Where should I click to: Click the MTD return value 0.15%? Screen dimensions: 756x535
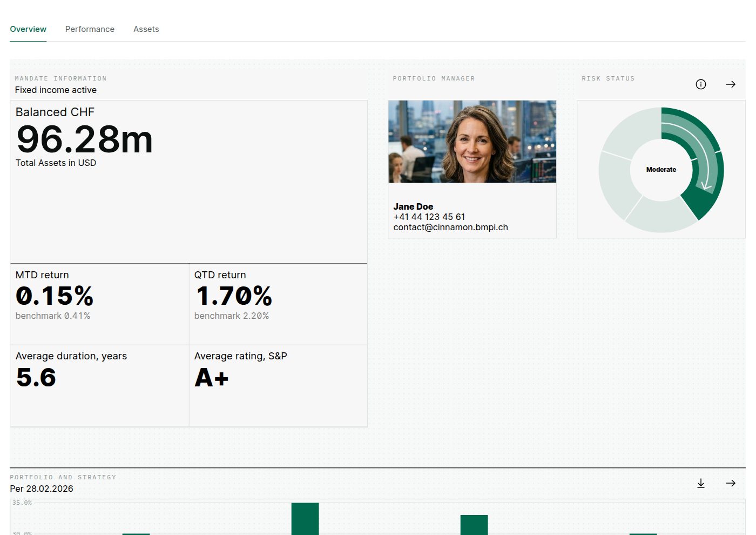55,296
